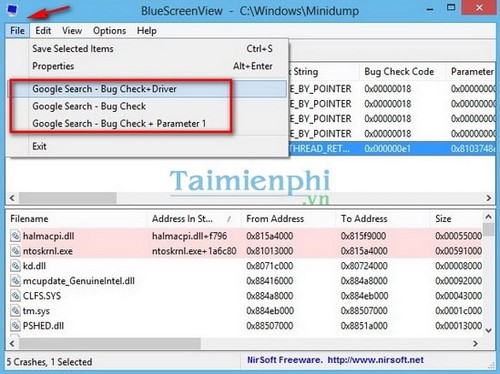Click From Address 0x815a4000
The height and width of the screenshot is (374, 500).
click(270, 236)
